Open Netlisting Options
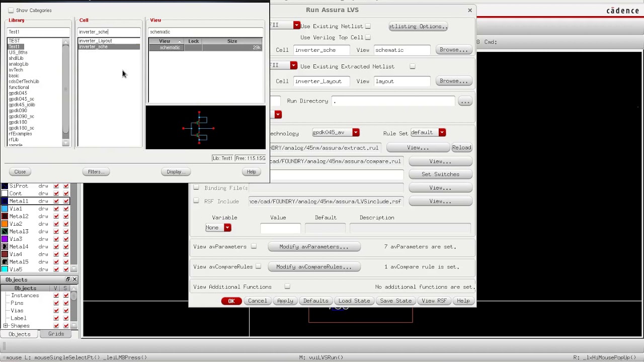The width and height of the screenshot is (644, 362). tap(418, 26)
